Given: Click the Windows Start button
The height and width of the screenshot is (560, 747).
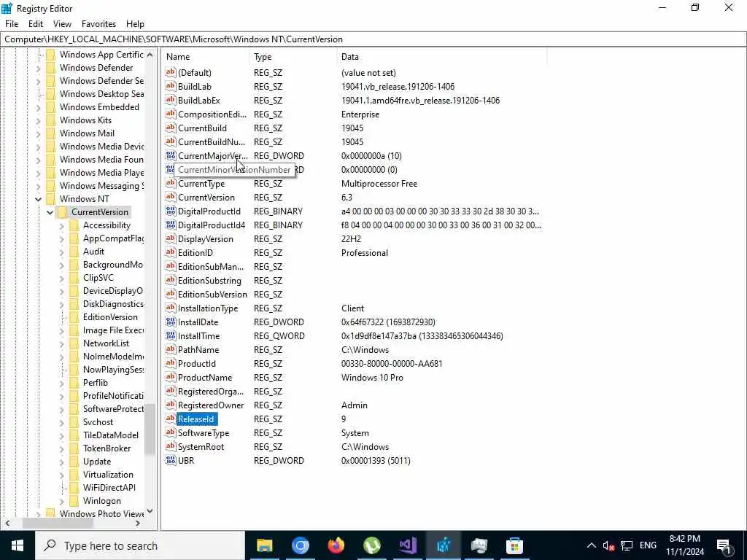Looking at the screenshot, I should (18, 545).
